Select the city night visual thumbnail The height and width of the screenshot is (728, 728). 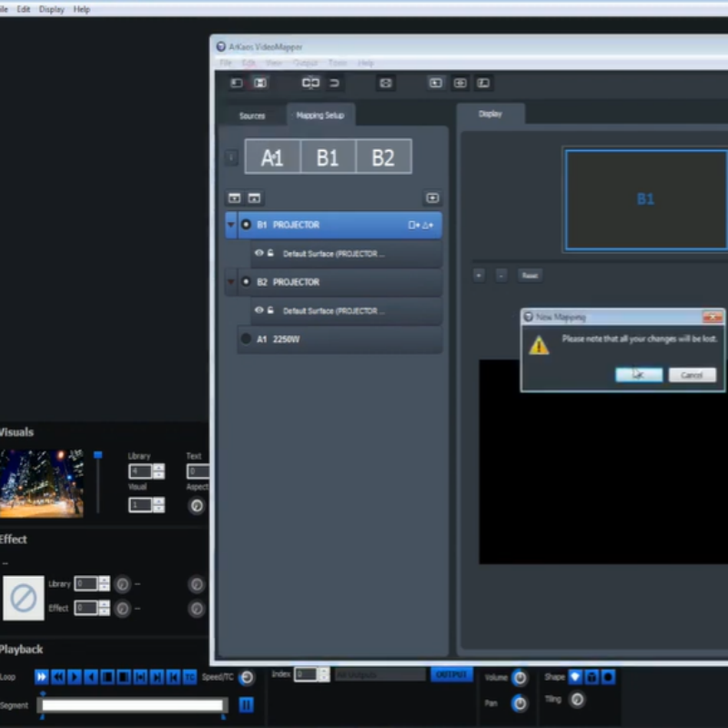(42, 483)
